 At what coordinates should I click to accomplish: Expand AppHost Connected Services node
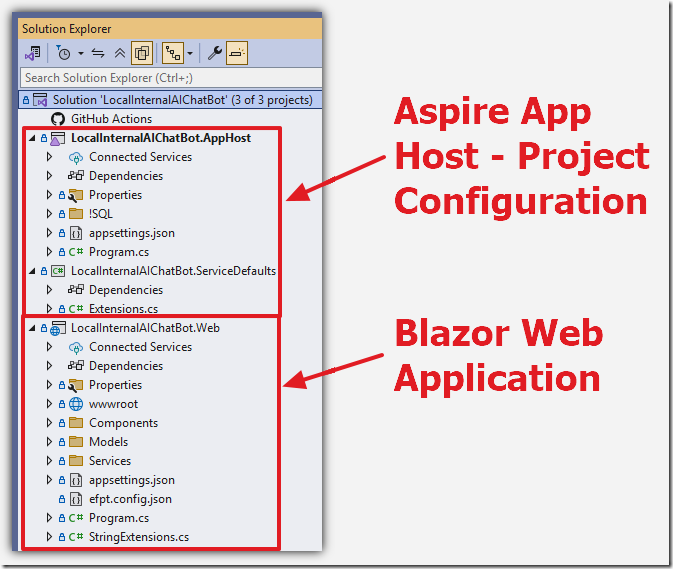(x=49, y=157)
